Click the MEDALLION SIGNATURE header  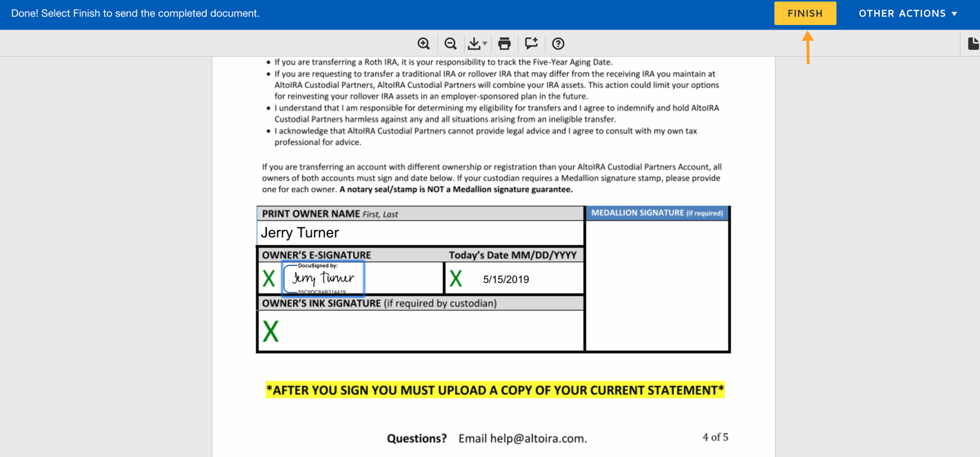[657, 213]
